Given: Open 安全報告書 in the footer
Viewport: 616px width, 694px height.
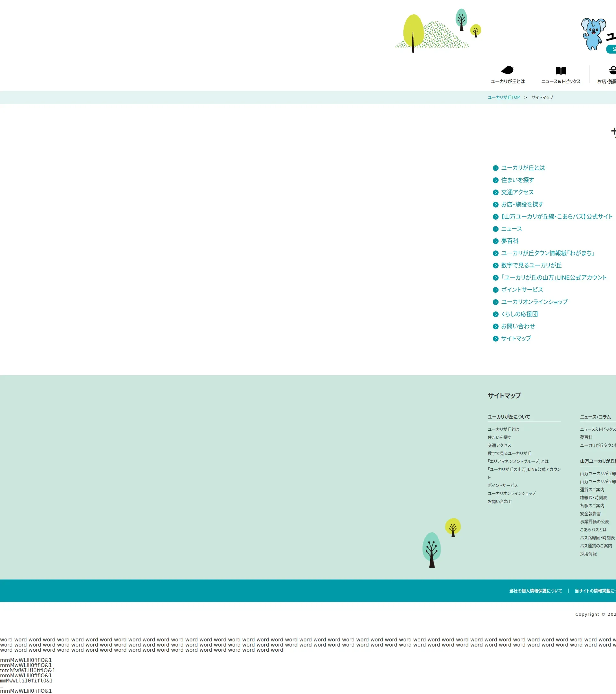Looking at the screenshot, I should [590, 514].
